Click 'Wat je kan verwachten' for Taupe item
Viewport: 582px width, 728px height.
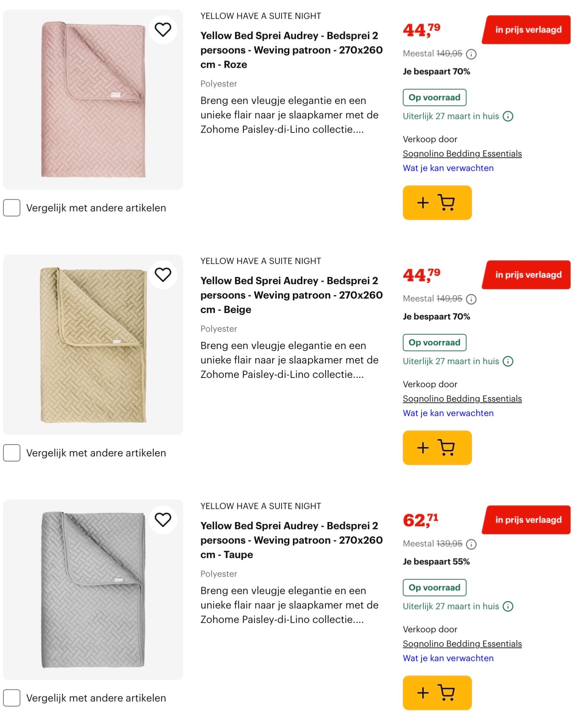(448, 658)
